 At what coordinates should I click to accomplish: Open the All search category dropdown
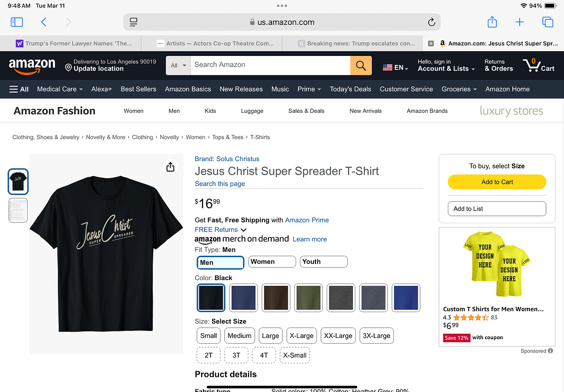(179, 66)
